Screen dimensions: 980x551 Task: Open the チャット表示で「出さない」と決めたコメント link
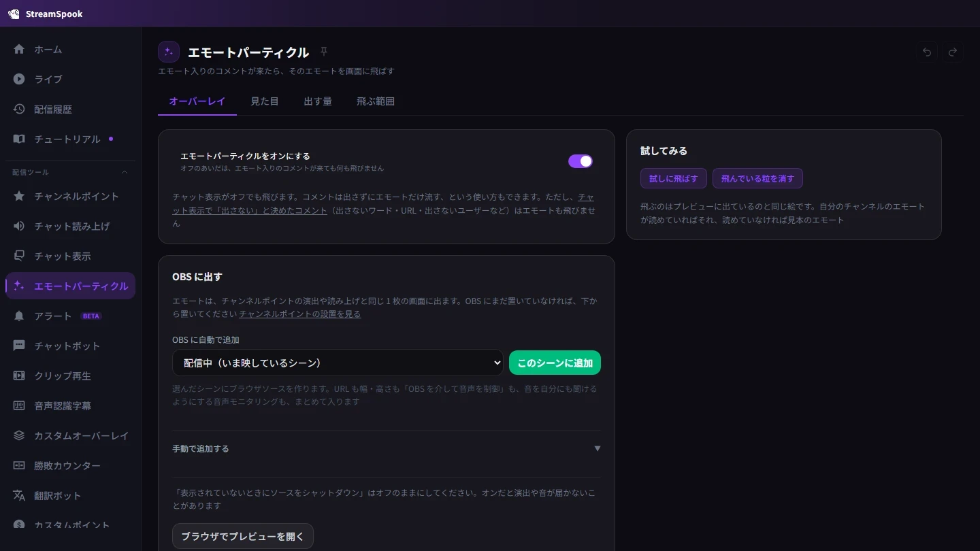(x=383, y=203)
